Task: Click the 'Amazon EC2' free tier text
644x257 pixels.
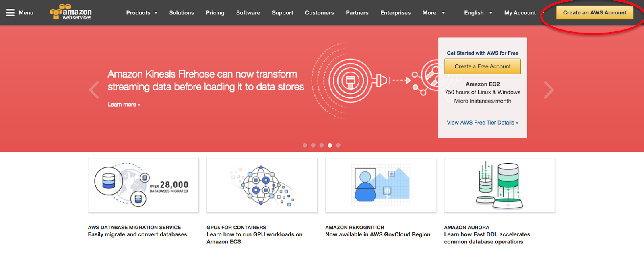Action: 483,84
